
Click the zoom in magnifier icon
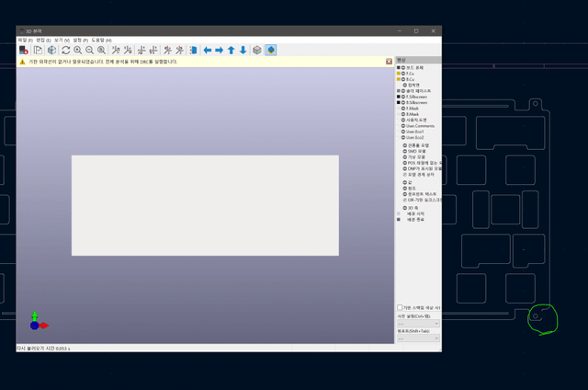(77, 50)
